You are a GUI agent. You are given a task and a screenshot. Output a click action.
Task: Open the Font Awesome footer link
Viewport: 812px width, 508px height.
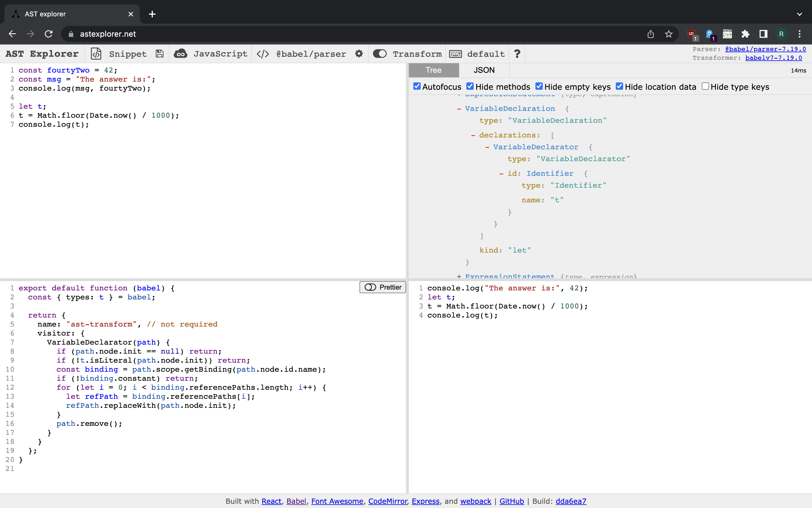pyautogui.click(x=337, y=501)
